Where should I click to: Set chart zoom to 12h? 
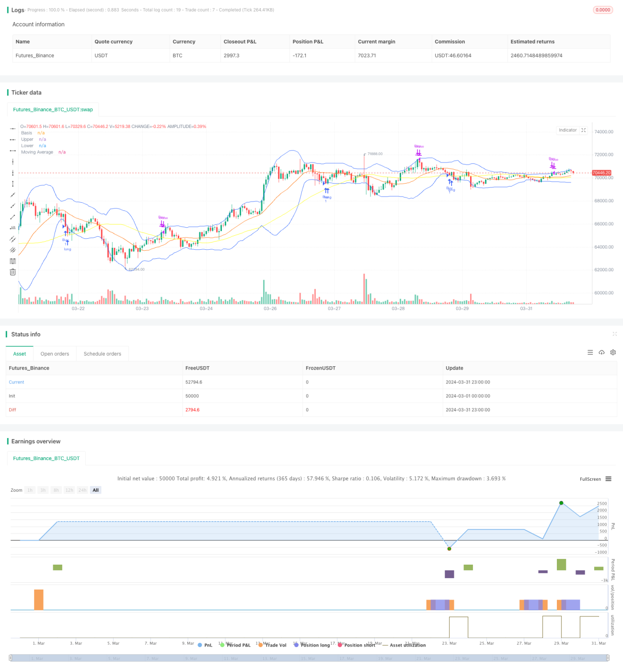click(x=69, y=490)
